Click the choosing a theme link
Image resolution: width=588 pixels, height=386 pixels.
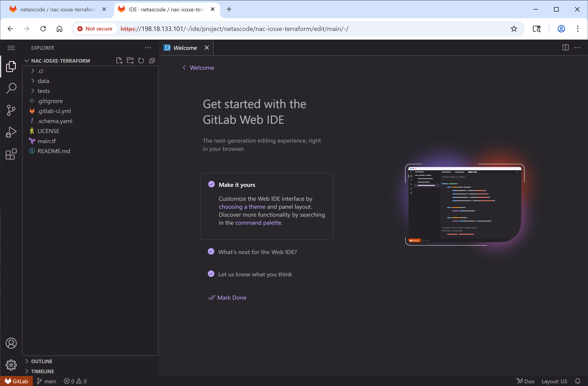(x=242, y=207)
